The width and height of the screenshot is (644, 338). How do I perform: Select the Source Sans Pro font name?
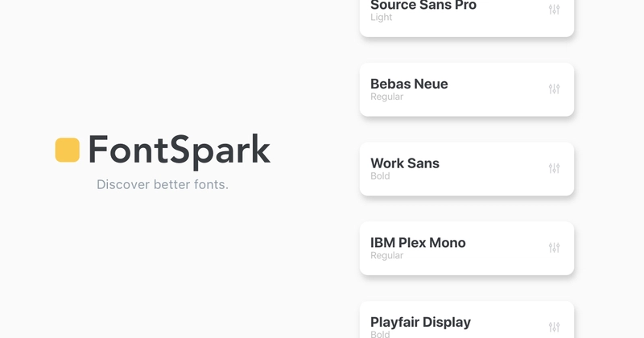point(423,5)
